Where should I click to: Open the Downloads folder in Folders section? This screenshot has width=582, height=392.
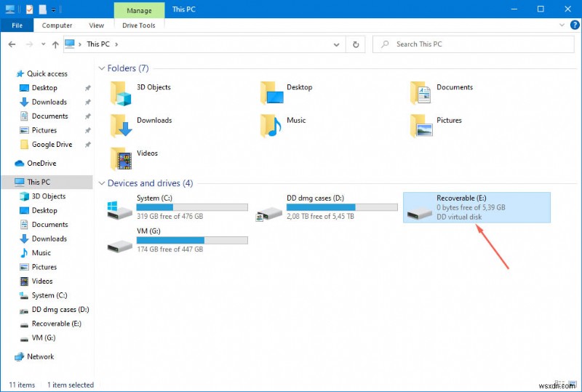141,127
